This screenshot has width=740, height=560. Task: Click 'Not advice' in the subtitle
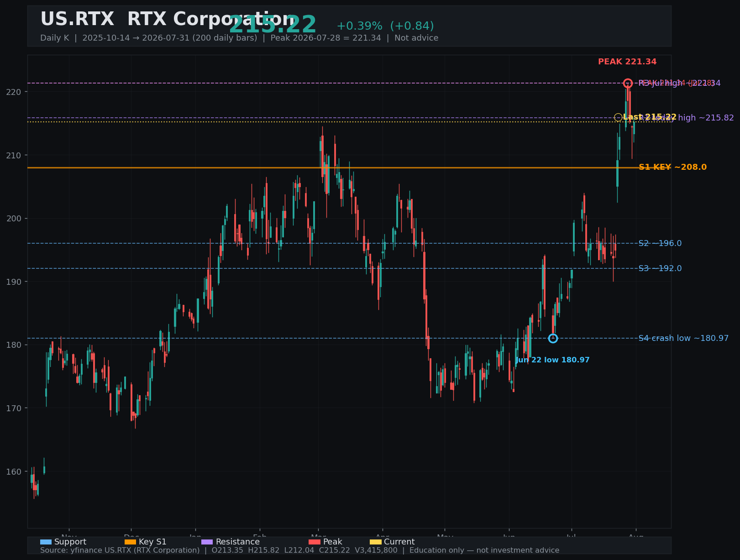(416, 38)
